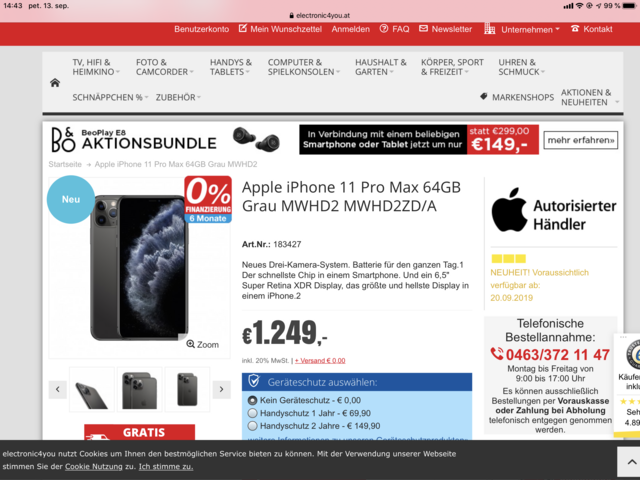Image resolution: width=640 pixels, height=480 pixels.
Task: Expand the Unternehmen dropdown menu
Action: pyautogui.click(x=522, y=29)
